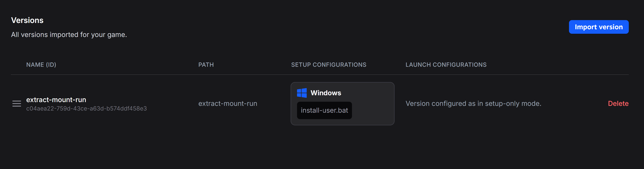Grab the reorder handle for extract-mount-run
644x169 pixels.
(x=17, y=103)
